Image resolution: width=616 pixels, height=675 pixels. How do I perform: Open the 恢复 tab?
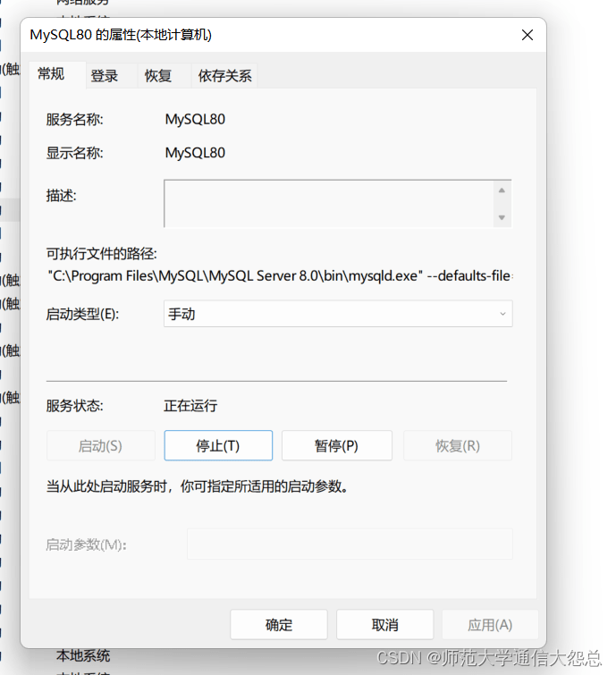pyautogui.click(x=165, y=76)
